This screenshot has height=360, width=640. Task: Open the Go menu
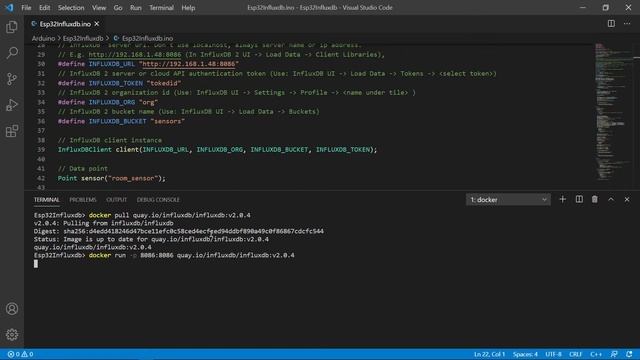click(118, 8)
